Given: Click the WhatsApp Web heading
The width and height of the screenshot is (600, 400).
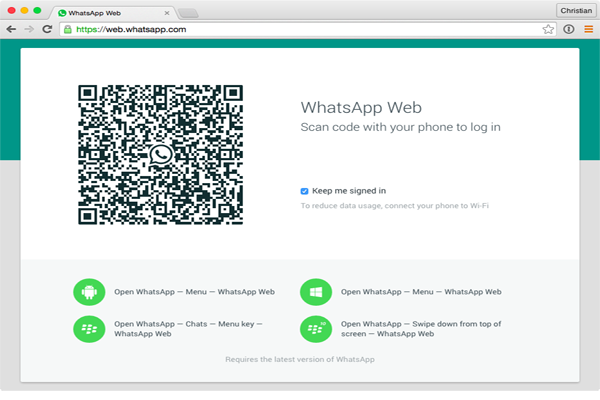Looking at the screenshot, I should coord(361,108).
